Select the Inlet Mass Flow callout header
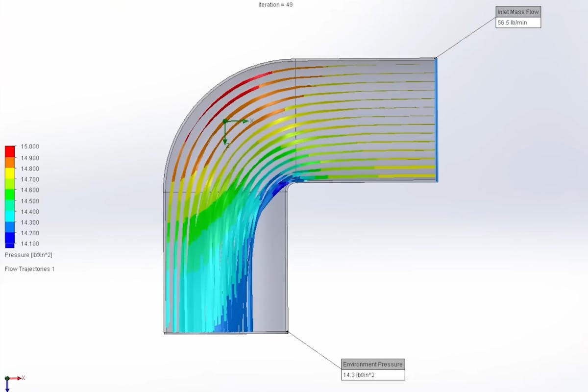Screen dimensions: 588x392 pos(518,12)
